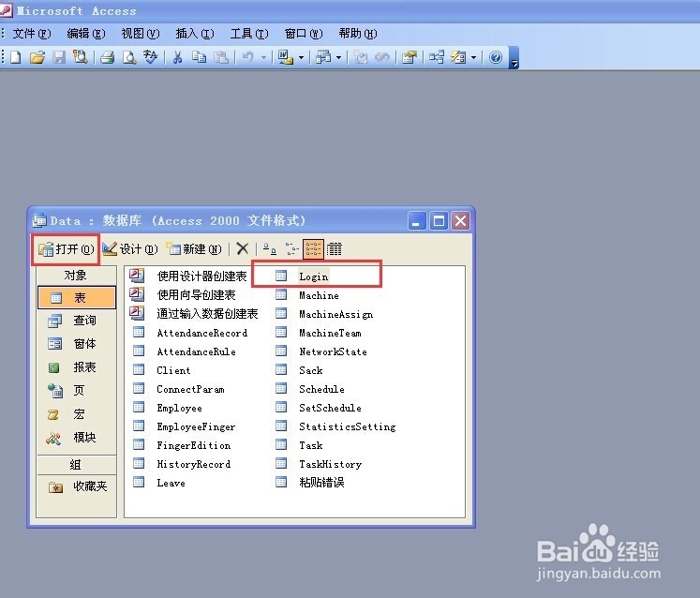Click the Paste toolbar icon
This screenshot has width=700, height=598.
pos(221,57)
